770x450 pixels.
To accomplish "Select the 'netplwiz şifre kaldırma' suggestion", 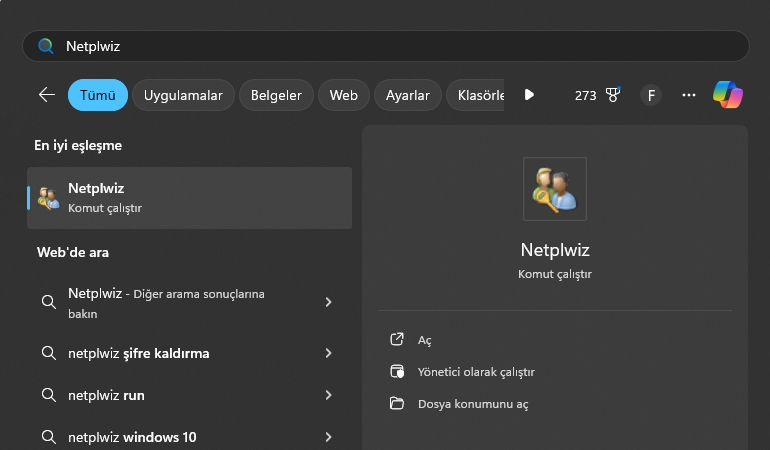I will click(190, 353).
